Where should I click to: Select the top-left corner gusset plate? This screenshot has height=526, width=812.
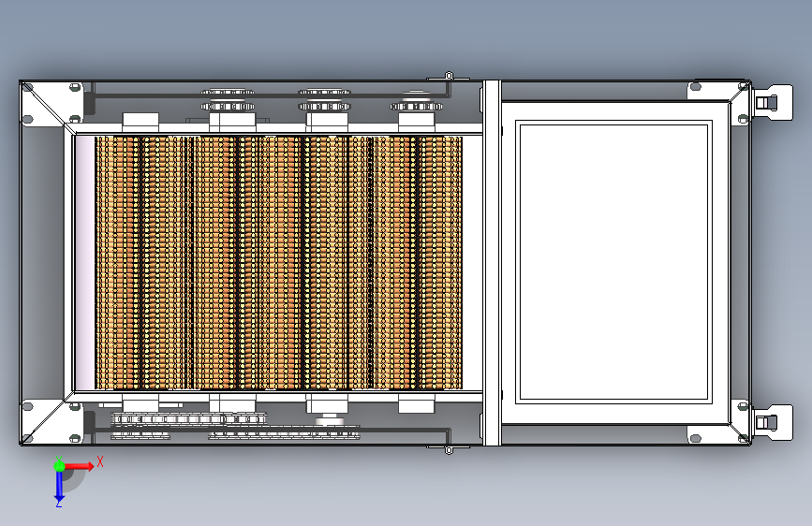click(52, 104)
